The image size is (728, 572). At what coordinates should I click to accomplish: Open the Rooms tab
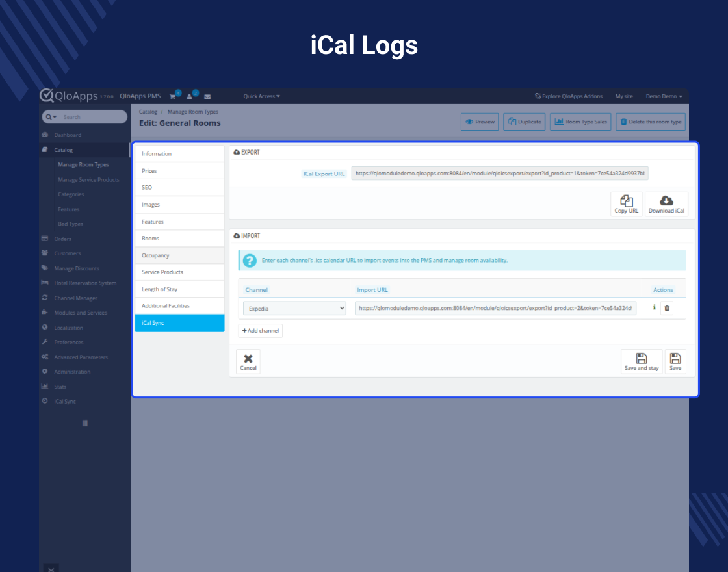179,238
